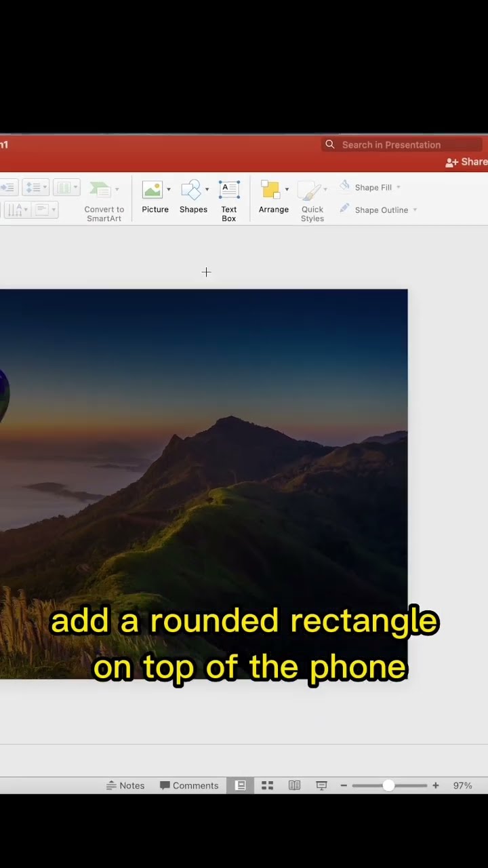Click the slide's mountain image
This screenshot has height=868, width=488.
click(203, 484)
